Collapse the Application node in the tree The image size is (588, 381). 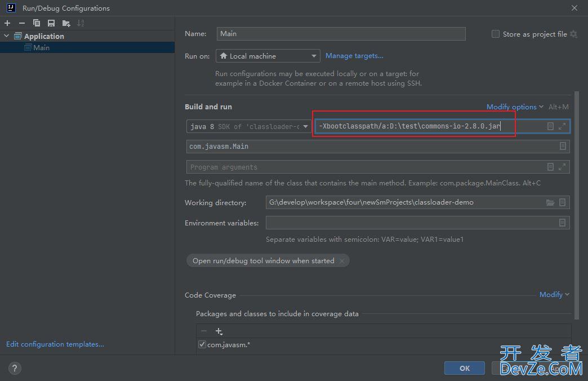(x=6, y=36)
